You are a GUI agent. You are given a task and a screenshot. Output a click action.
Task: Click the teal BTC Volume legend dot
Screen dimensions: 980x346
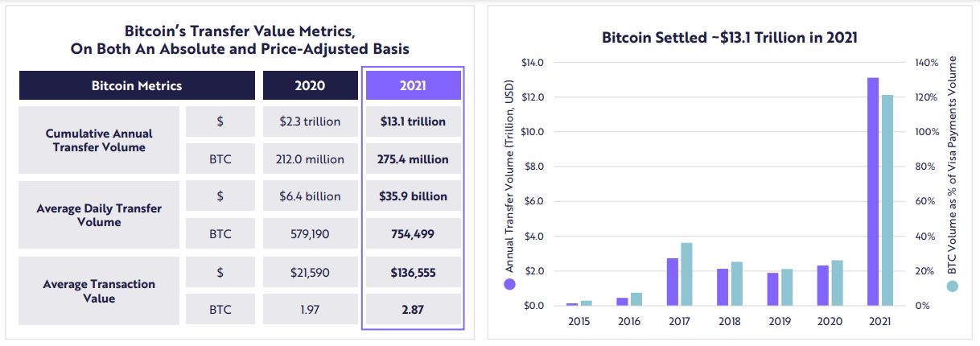pyautogui.click(x=953, y=286)
